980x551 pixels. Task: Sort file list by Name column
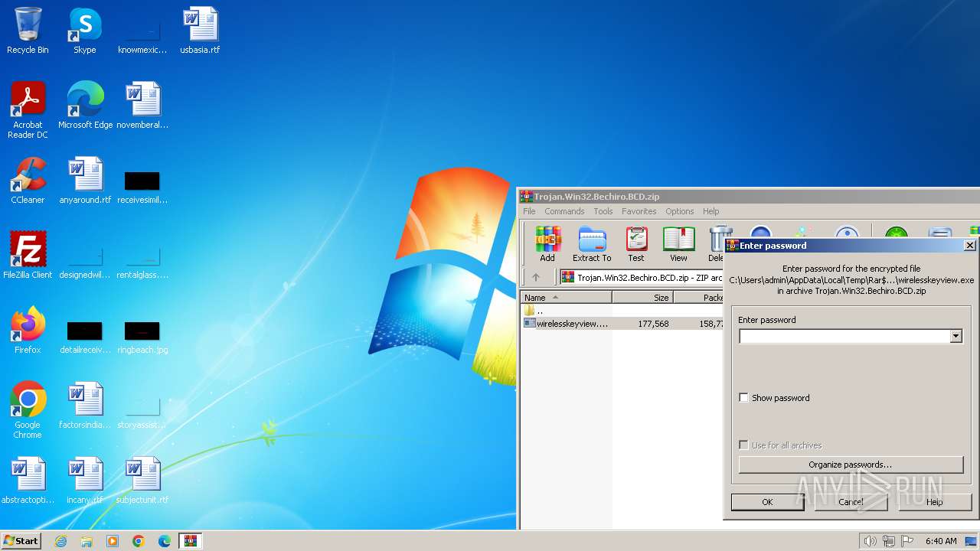566,298
